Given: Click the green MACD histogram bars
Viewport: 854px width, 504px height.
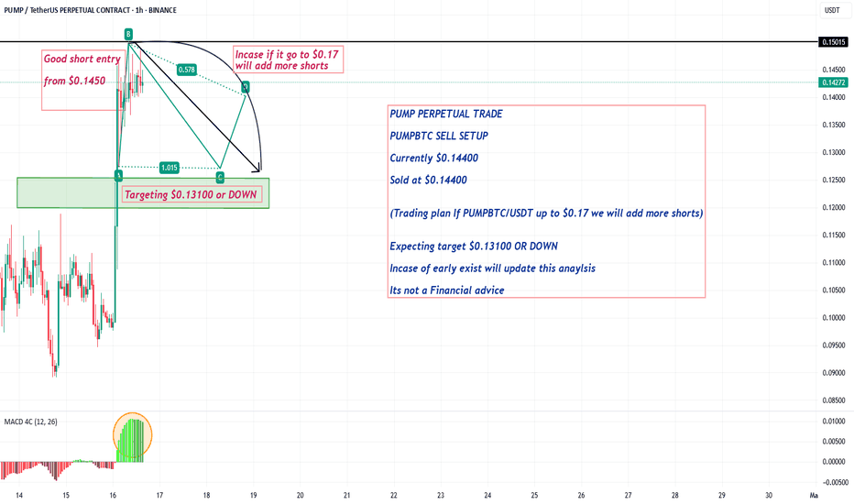Looking at the screenshot, I should pos(131,442).
